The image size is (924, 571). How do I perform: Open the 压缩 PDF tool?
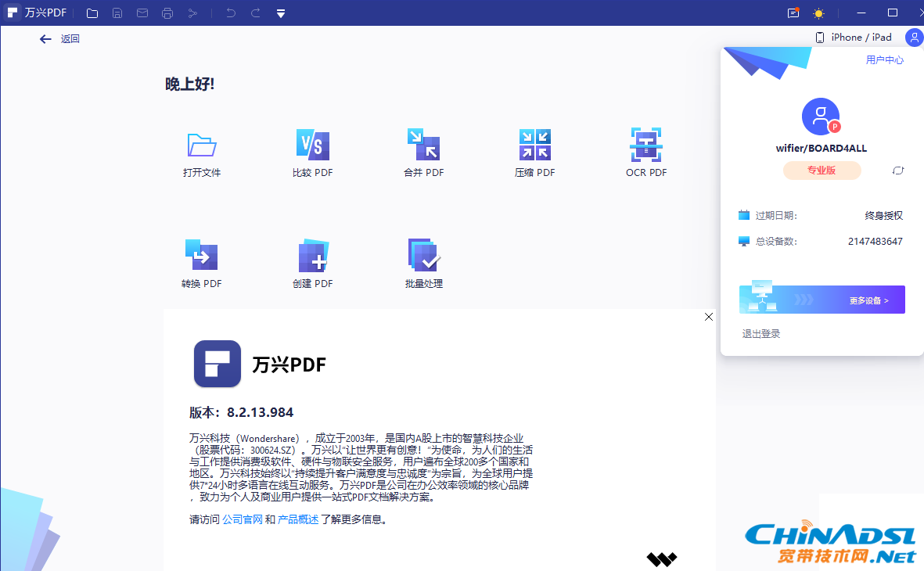point(534,145)
